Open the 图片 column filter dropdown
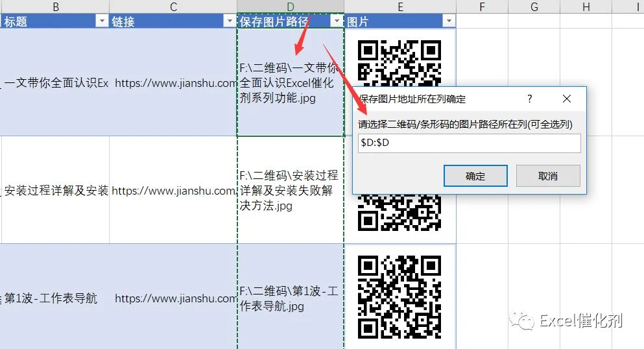 [449, 21]
